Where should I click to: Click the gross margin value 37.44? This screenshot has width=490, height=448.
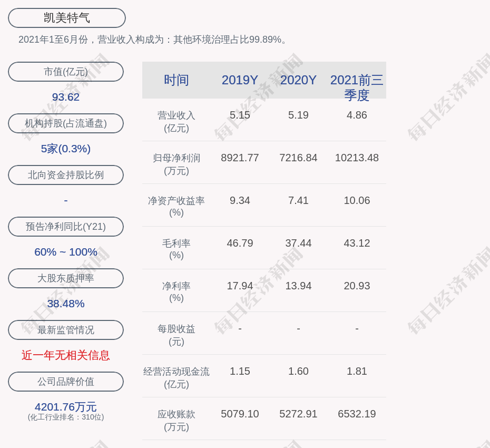click(298, 243)
